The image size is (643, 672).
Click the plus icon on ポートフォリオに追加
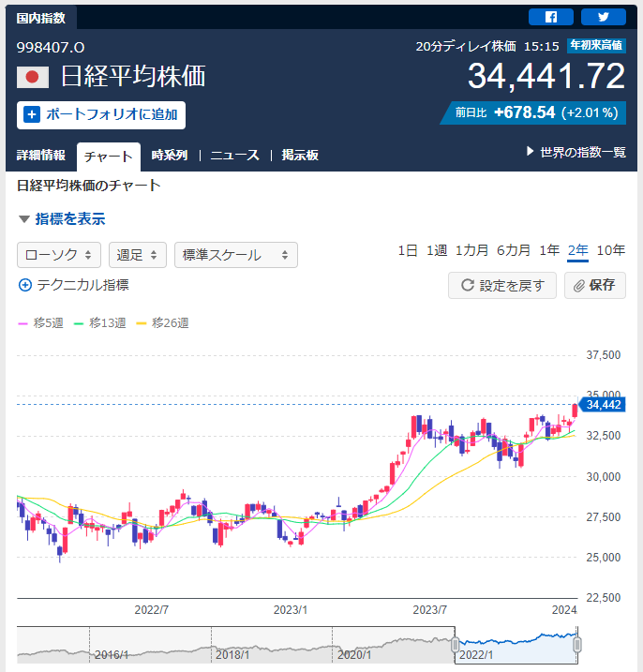(x=32, y=115)
